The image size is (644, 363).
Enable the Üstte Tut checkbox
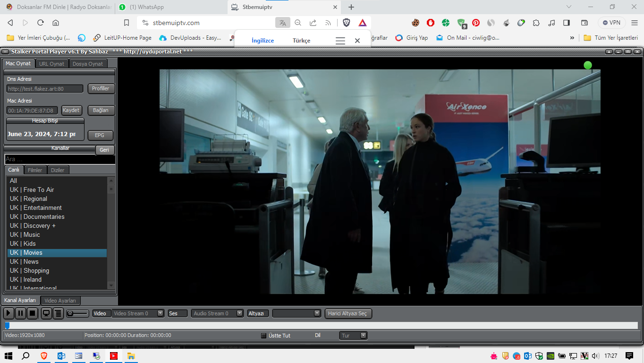click(x=264, y=336)
